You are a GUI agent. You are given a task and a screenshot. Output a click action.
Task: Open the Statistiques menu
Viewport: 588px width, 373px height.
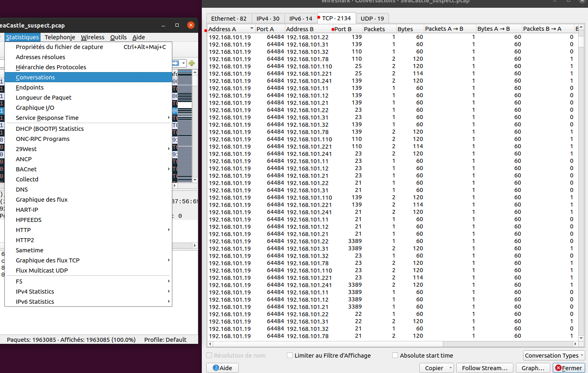pyautogui.click(x=22, y=37)
